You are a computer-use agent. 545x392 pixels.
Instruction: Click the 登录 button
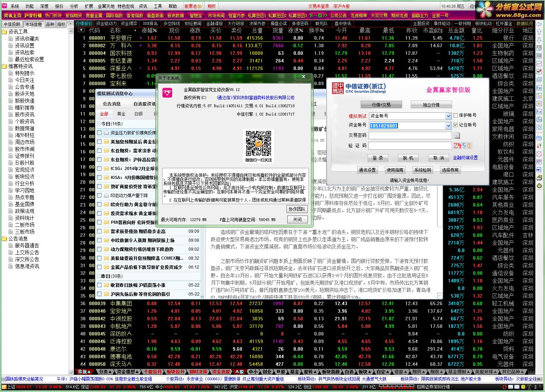pos(378,158)
